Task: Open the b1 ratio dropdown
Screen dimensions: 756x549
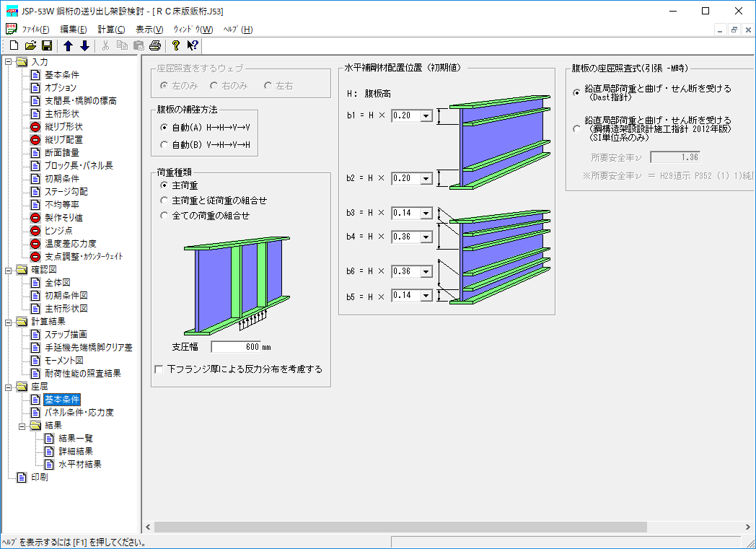Action: tap(425, 115)
